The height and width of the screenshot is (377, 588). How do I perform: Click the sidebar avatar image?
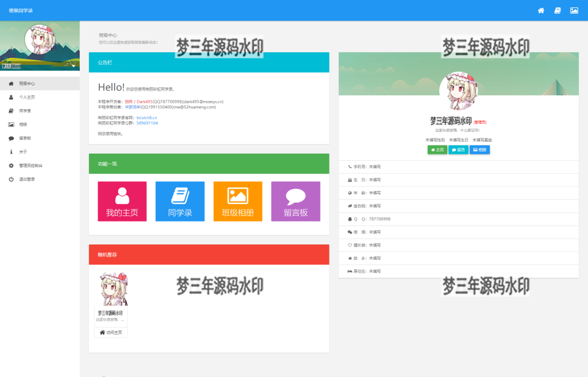click(40, 39)
